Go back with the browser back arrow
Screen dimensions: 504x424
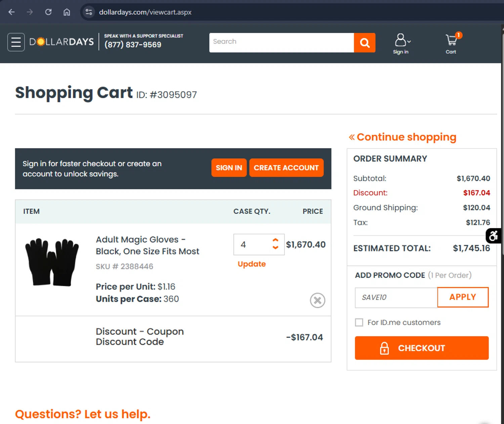click(x=11, y=12)
